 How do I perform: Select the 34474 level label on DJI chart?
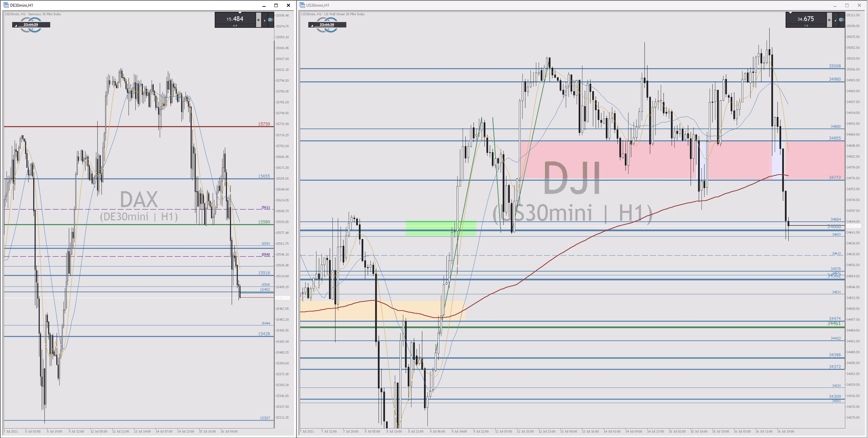pyautogui.click(x=835, y=318)
